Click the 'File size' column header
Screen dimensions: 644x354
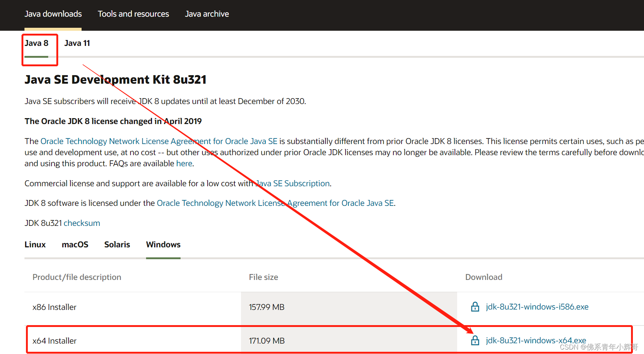[x=264, y=277]
